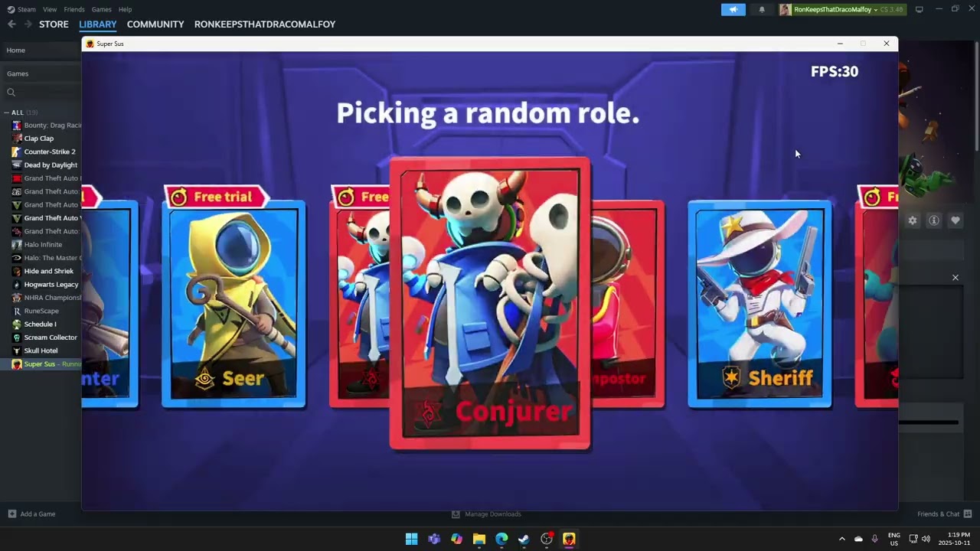Click the library search magnifier icon
Image resolution: width=980 pixels, height=551 pixels.
[11, 93]
